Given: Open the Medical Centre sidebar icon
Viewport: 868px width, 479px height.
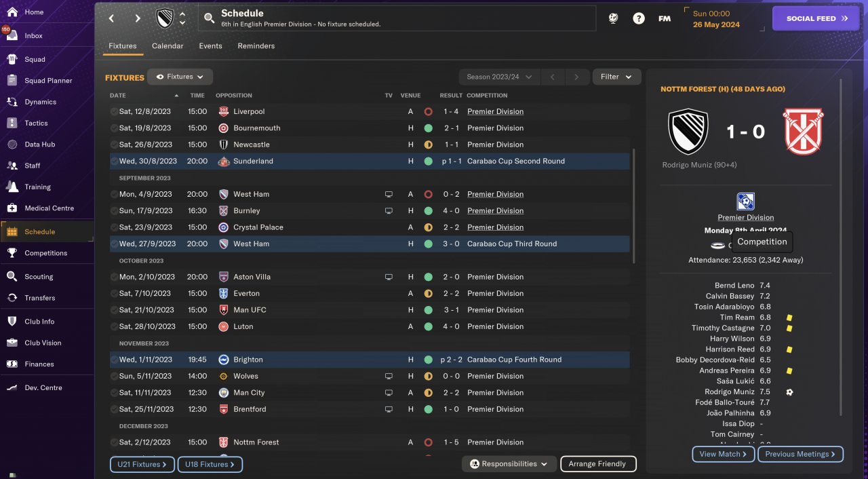Looking at the screenshot, I should [12, 208].
